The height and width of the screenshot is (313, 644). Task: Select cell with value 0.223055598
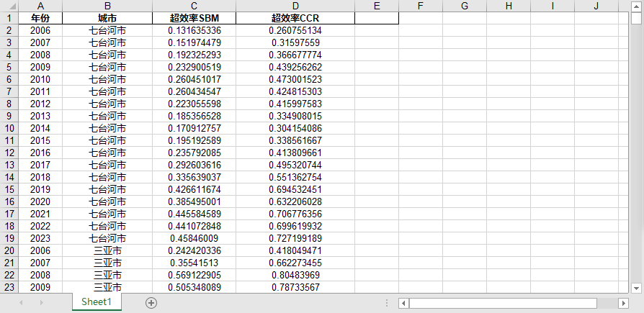194,104
